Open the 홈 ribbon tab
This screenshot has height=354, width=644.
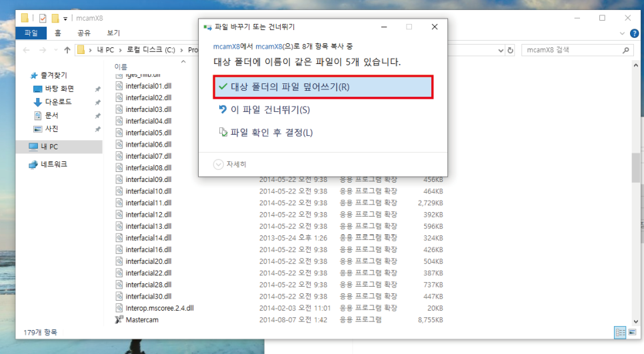click(58, 33)
